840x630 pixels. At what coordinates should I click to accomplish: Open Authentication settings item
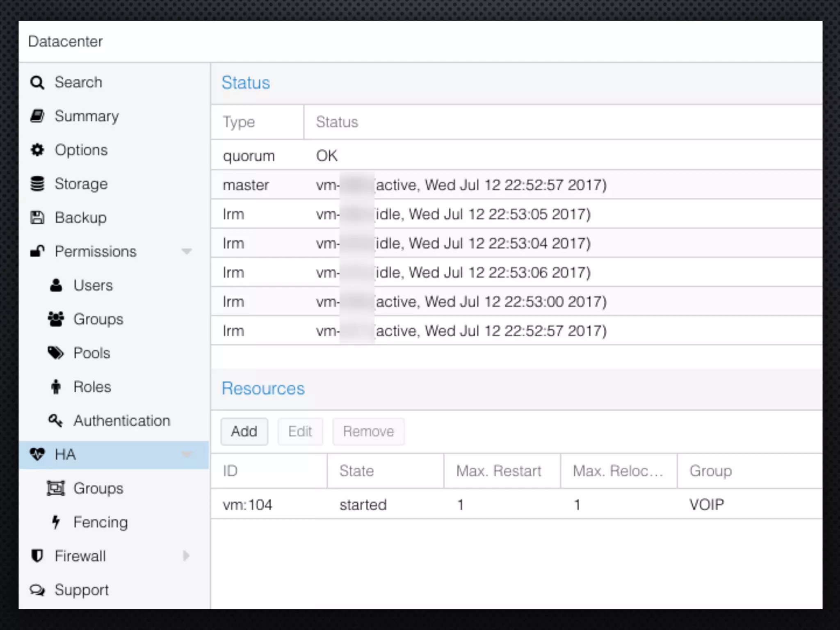tap(122, 421)
